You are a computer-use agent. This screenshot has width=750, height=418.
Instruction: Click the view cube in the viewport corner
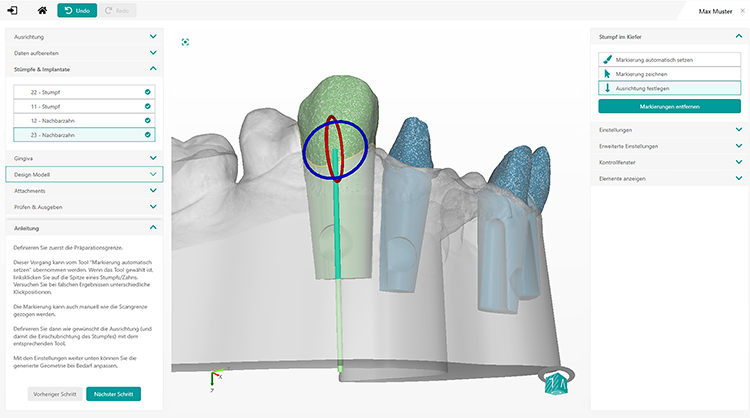pyautogui.click(x=555, y=383)
